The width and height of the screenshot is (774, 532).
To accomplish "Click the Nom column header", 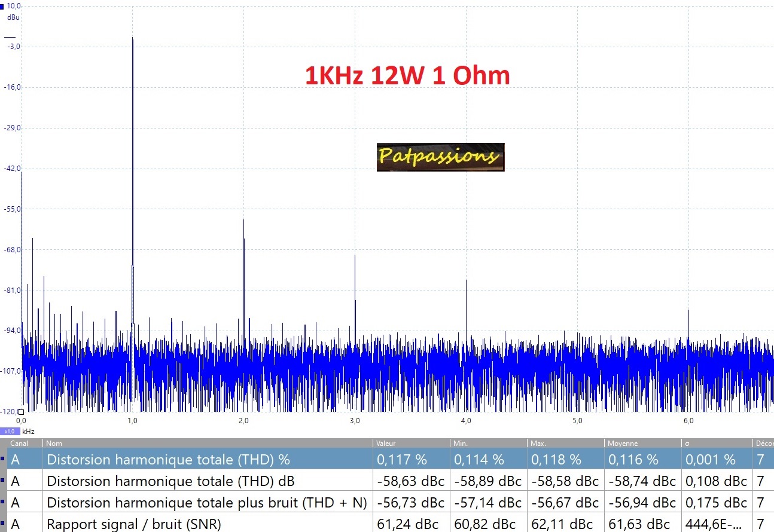I will (x=54, y=444).
